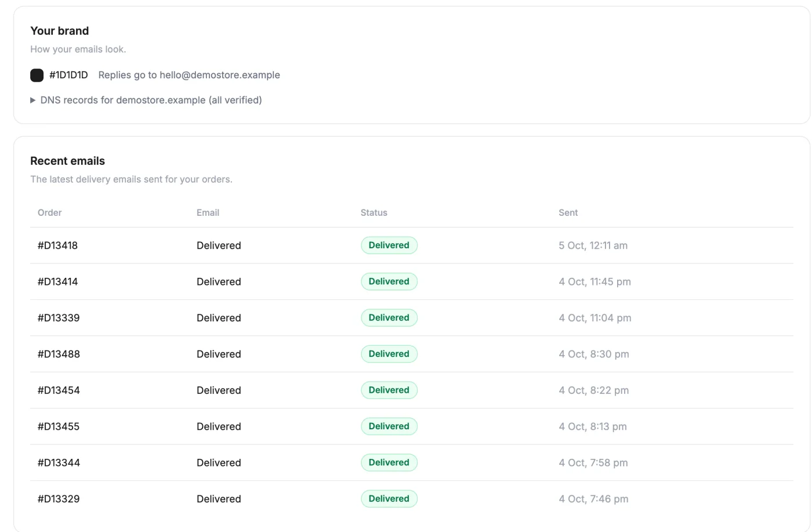Click Email type cell for order #D13488

(x=219, y=354)
